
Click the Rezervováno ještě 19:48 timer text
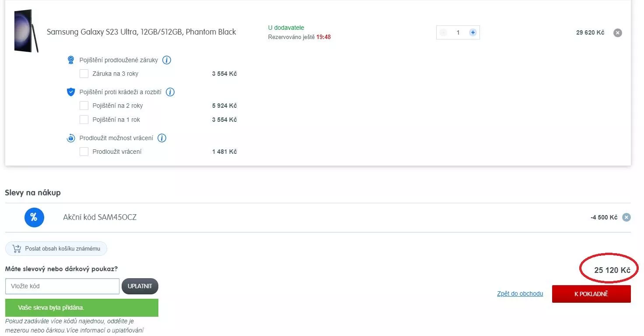tap(299, 37)
